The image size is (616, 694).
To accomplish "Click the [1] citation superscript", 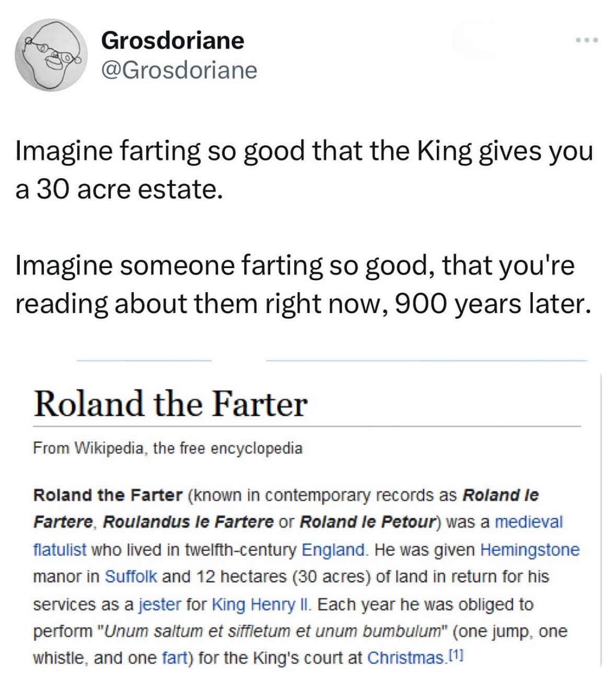I will tap(455, 653).
